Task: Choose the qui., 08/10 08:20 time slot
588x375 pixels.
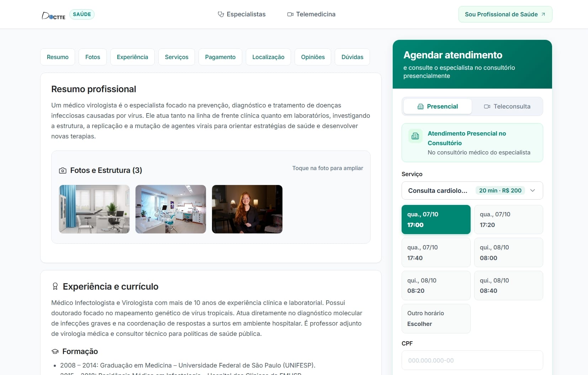Action: [436, 285]
